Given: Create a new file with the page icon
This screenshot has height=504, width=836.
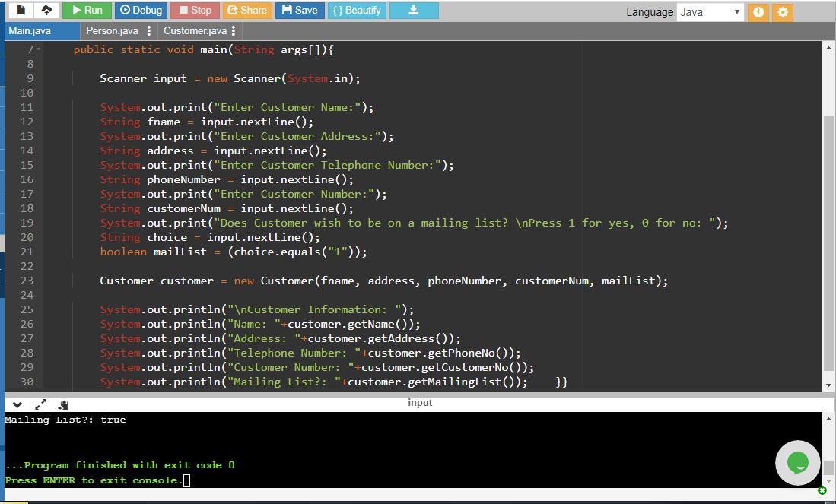Looking at the screenshot, I should point(21,10).
